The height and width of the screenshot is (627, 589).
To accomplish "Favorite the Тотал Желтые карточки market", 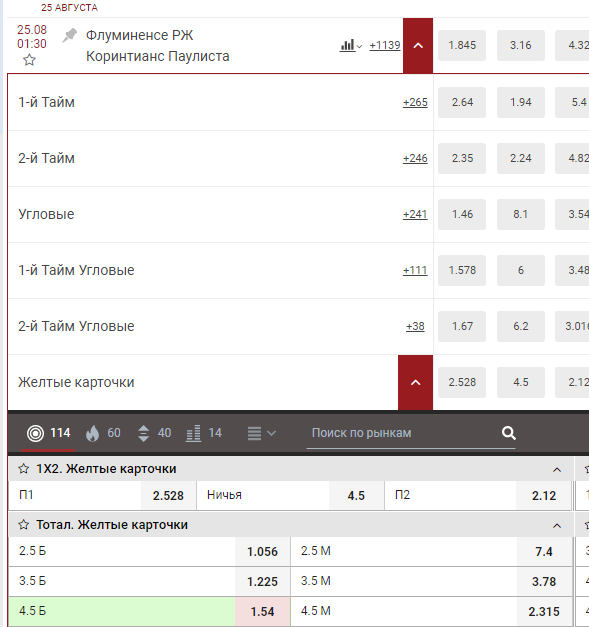I will click(x=24, y=525).
